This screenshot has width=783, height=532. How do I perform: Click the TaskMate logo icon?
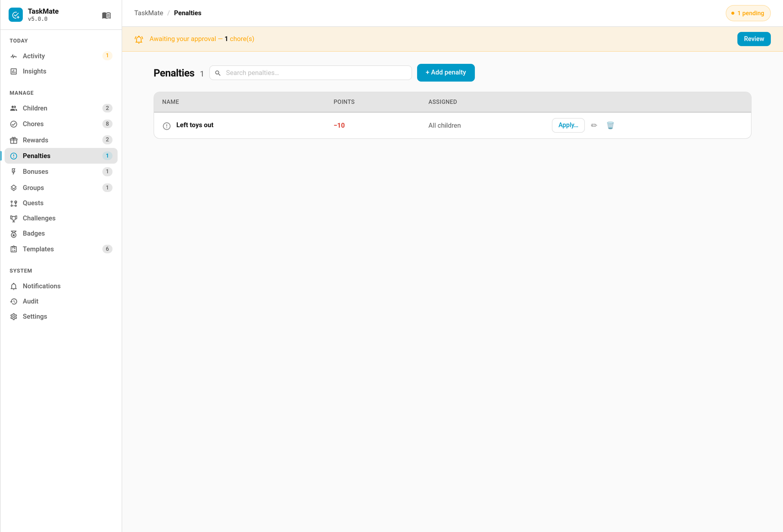click(x=16, y=15)
